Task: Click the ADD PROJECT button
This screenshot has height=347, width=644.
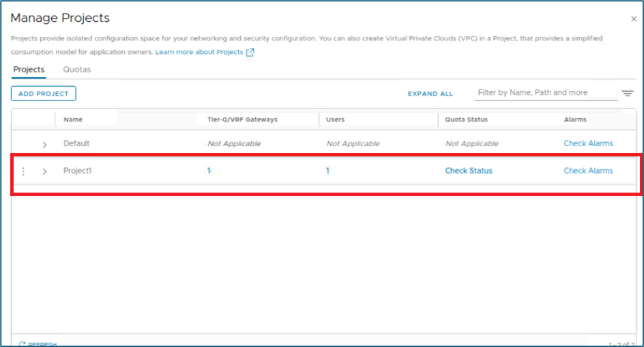Action: (44, 94)
